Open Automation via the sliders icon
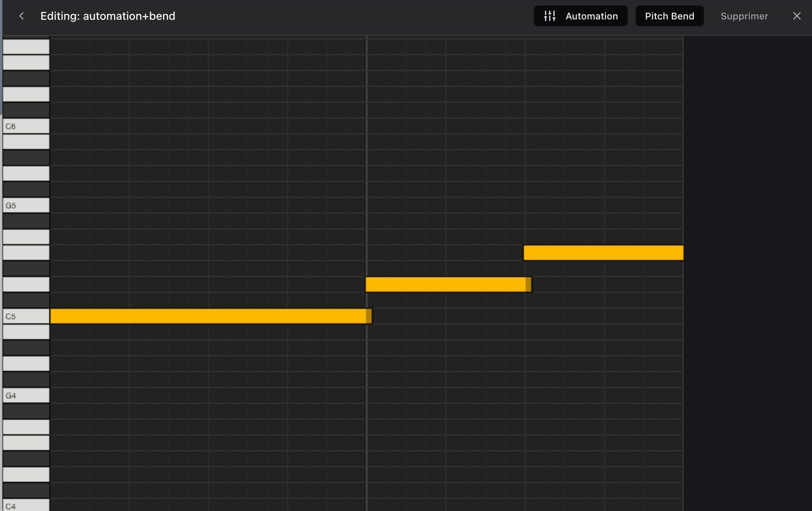Viewport: 812px width, 511px height. 550,16
